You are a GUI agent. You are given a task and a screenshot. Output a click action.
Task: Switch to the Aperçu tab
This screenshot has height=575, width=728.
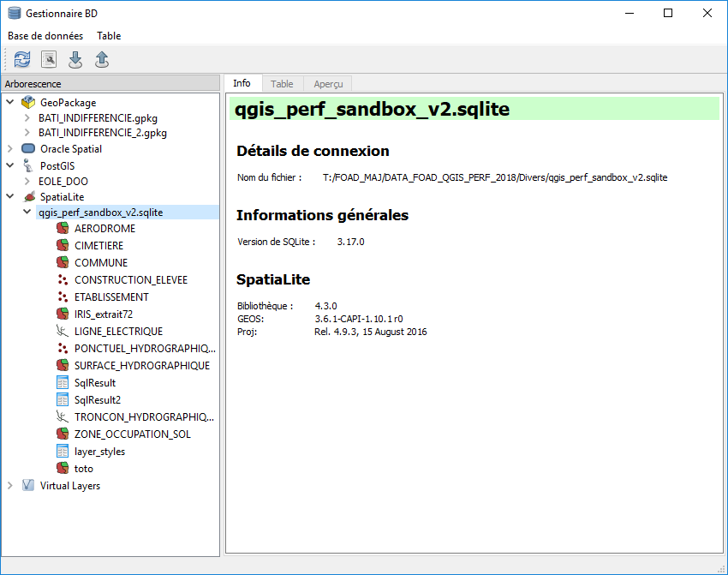327,83
